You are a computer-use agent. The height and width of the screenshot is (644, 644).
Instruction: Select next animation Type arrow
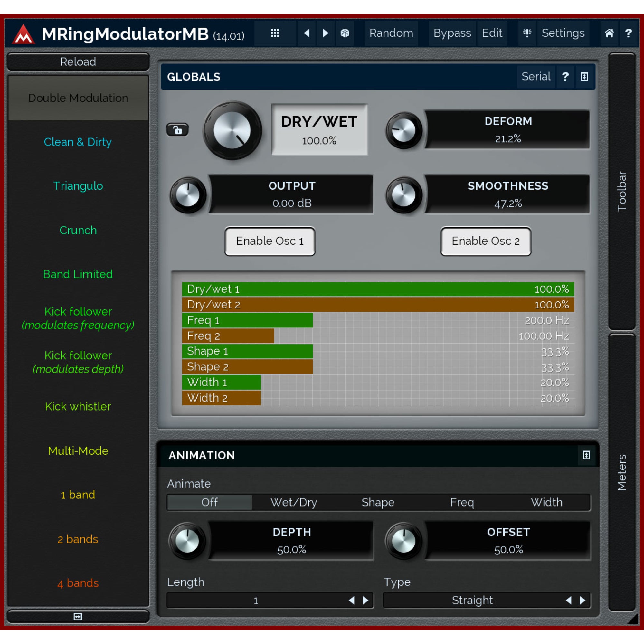(583, 600)
